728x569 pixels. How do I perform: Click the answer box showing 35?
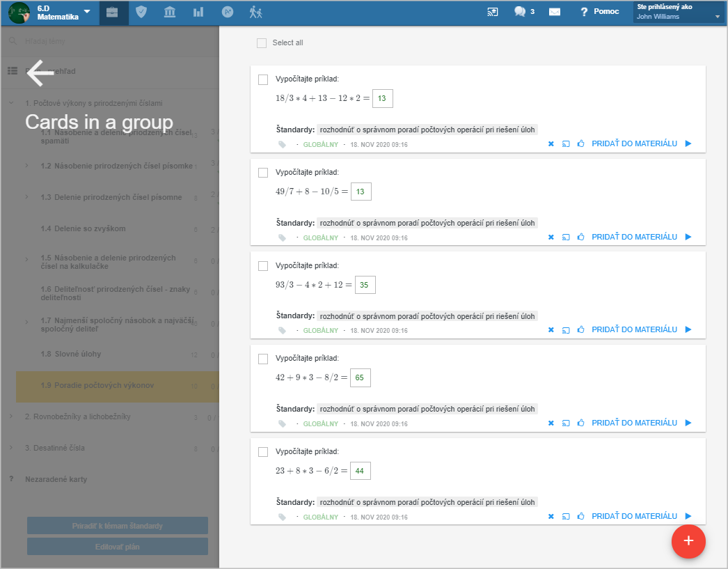pos(365,286)
